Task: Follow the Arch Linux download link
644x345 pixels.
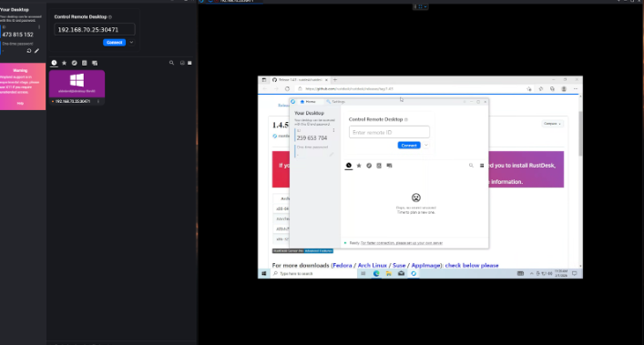Action: pos(373,266)
